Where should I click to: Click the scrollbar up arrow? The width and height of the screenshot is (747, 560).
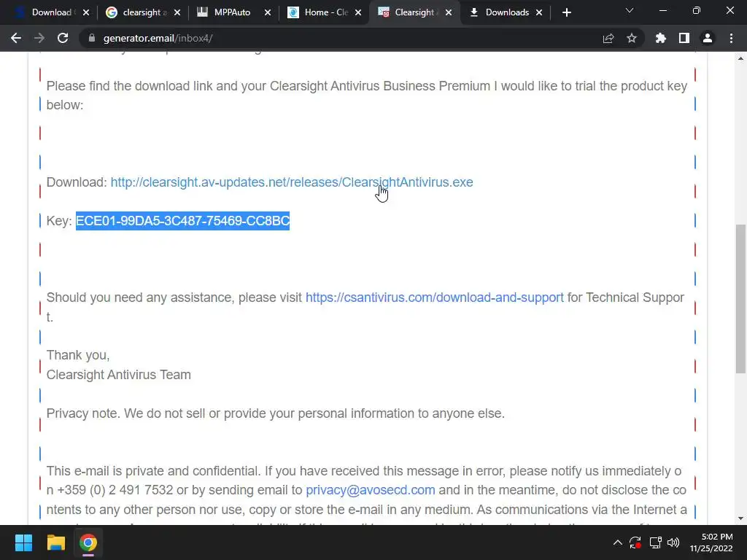pos(740,58)
